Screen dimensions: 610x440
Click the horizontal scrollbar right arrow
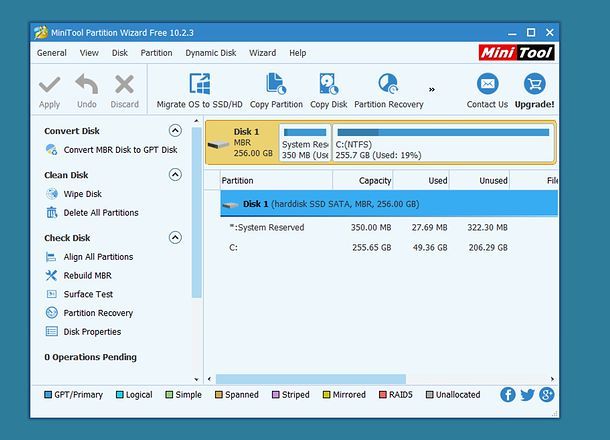click(552, 379)
